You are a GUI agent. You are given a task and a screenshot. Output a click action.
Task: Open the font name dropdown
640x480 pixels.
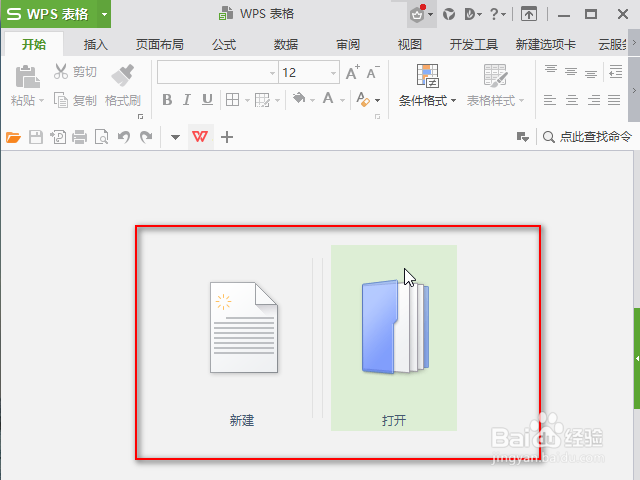coord(272,73)
